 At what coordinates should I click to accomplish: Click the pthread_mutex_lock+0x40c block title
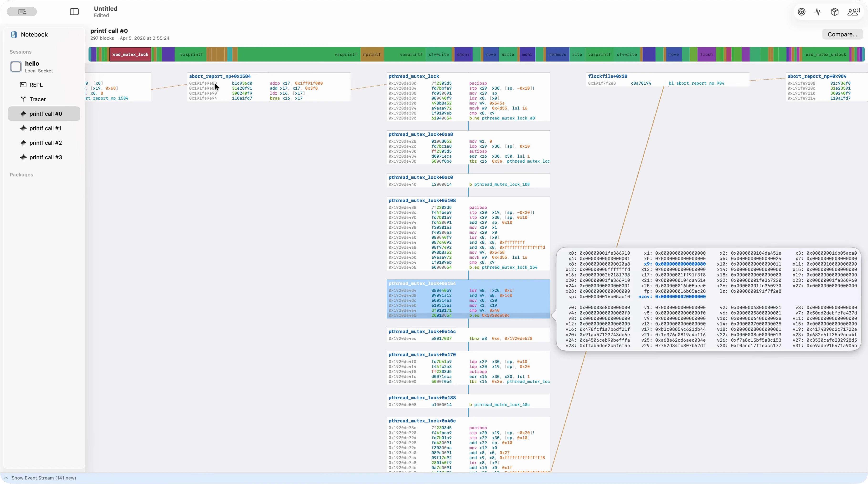pyautogui.click(x=422, y=421)
